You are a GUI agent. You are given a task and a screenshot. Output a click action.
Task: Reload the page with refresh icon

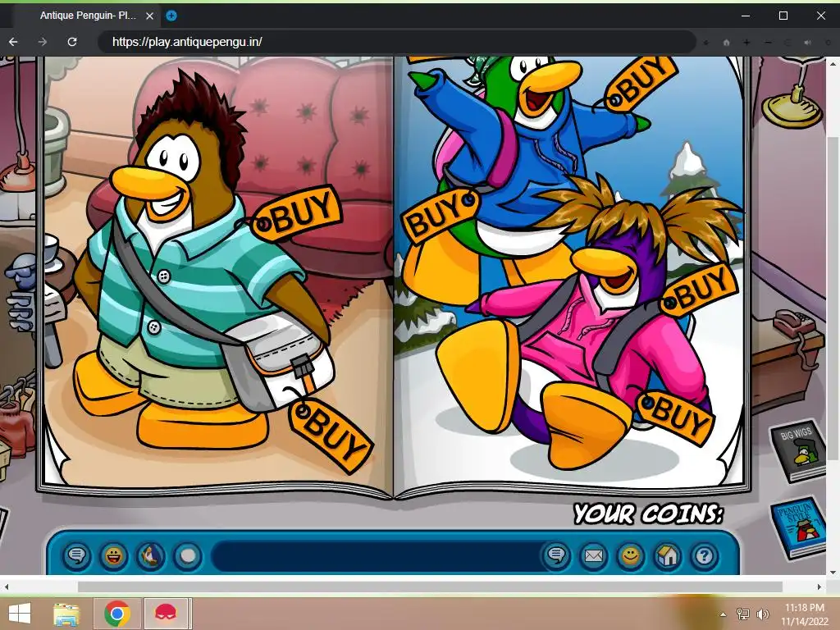tap(72, 42)
